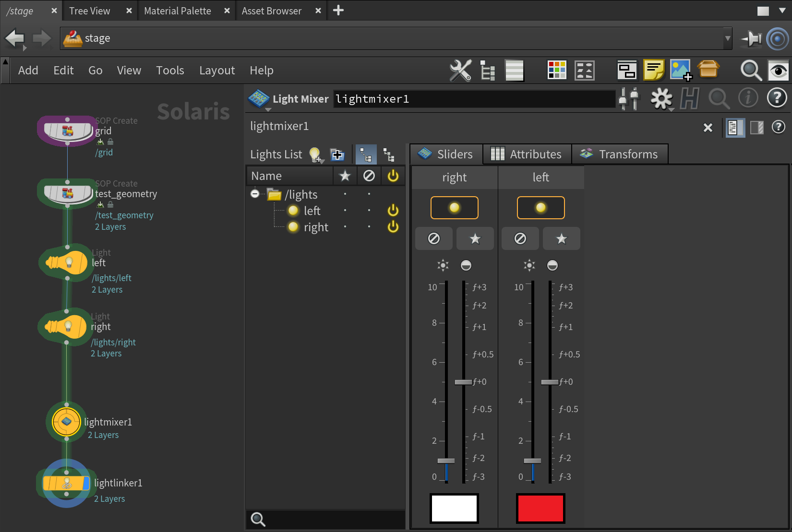This screenshot has height=532, width=792.
Task: Select the Sliders tab
Action: tap(446, 154)
